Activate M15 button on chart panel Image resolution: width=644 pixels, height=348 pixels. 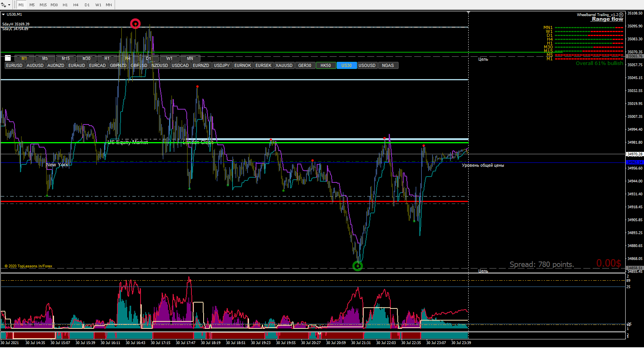(x=66, y=58)
